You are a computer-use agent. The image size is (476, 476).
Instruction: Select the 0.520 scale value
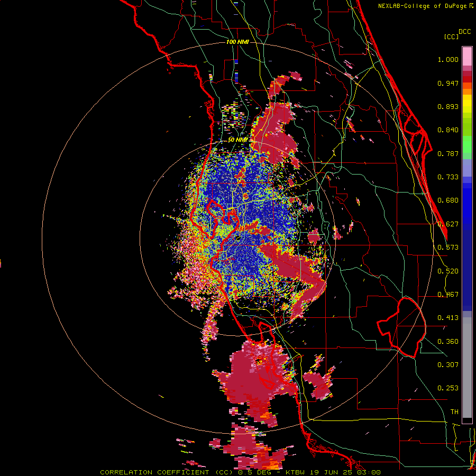pyautogui.click(x=448, y=271)
